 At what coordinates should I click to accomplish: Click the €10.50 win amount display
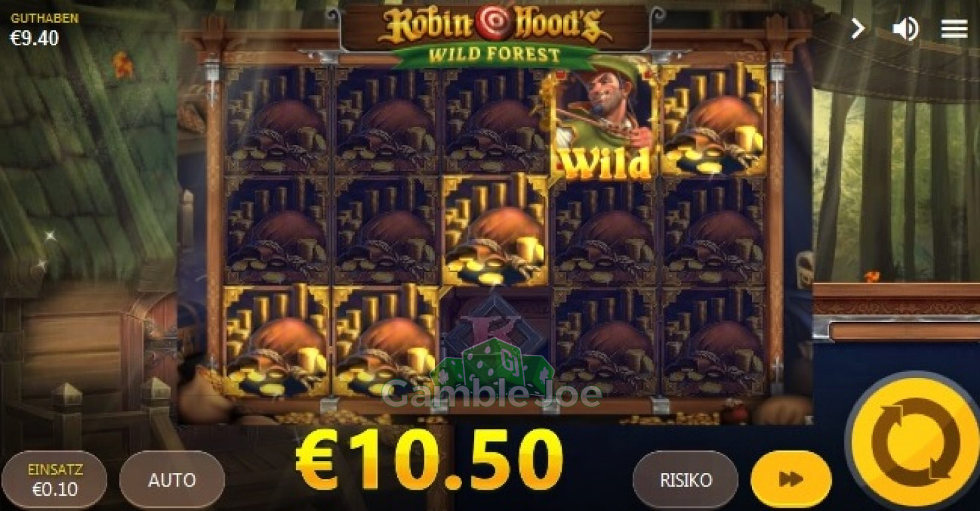429,459
